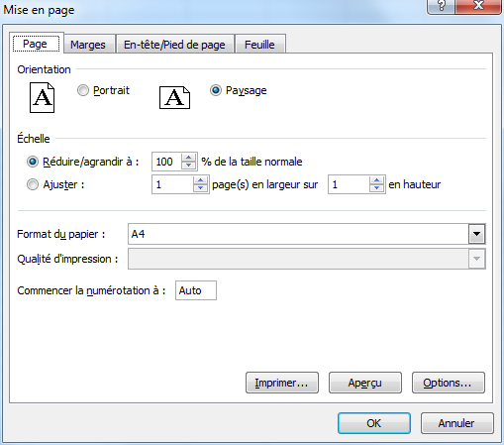
Task: Switch to the Marges tab
Action: click(x=88, y=45)
